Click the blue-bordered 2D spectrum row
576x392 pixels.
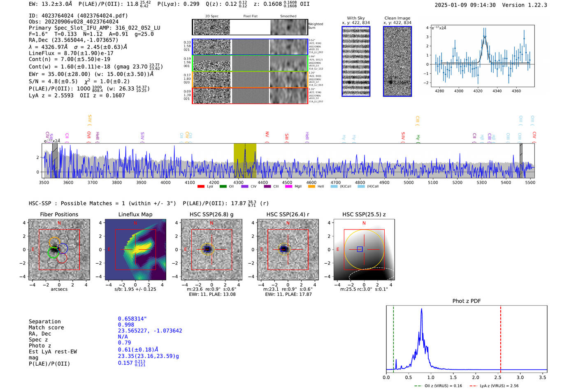tap(250, 47)
